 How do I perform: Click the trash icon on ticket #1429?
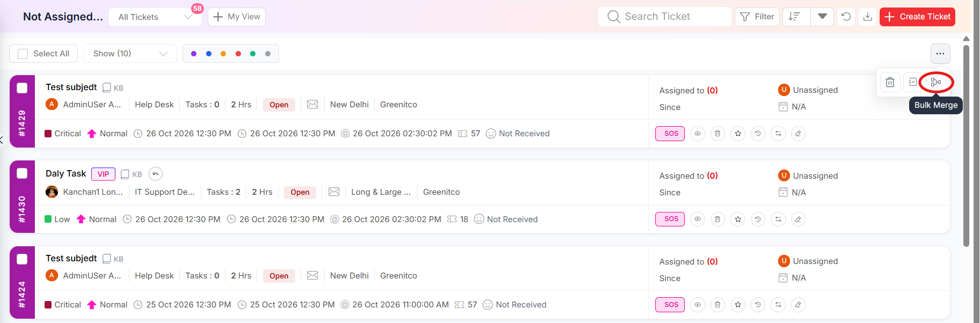tap(718, 134)
